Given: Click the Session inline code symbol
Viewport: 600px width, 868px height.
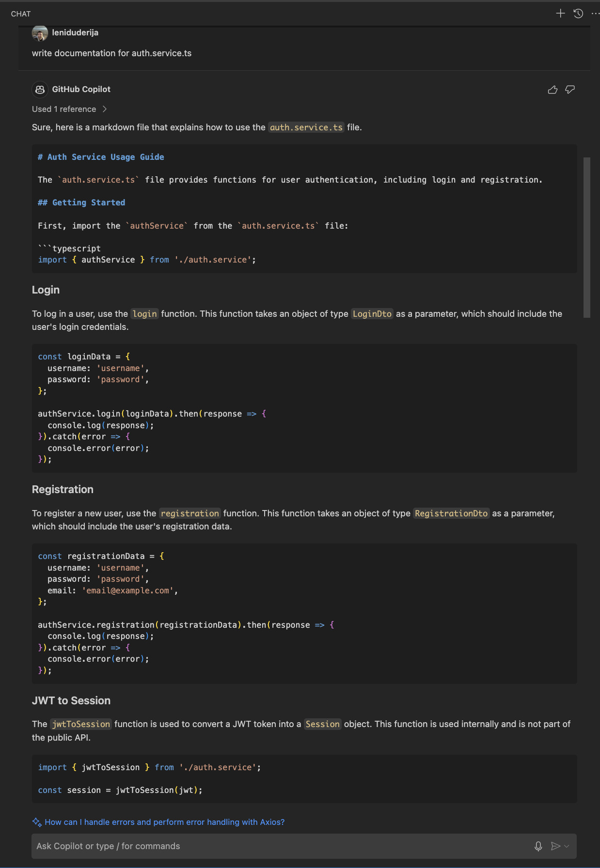Looking at the screenshot, I should (322, 724).
